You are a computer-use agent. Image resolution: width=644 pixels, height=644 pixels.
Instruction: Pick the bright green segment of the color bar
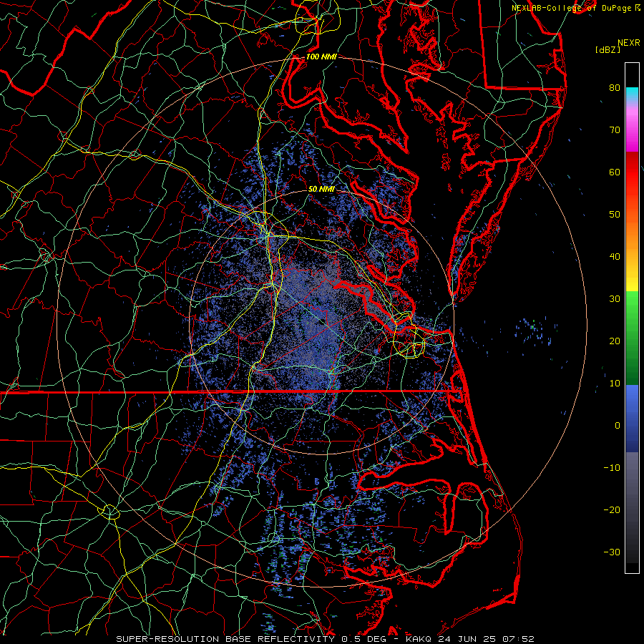(632, 304)
